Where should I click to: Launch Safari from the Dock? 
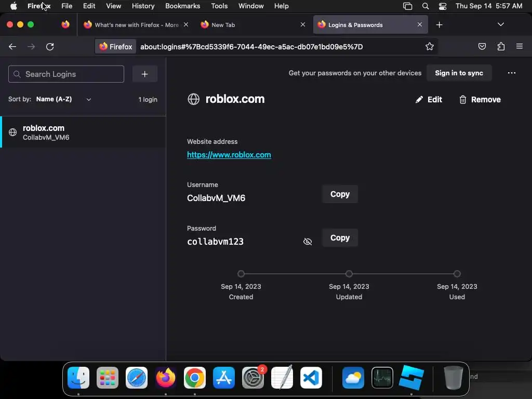[137, 378]
